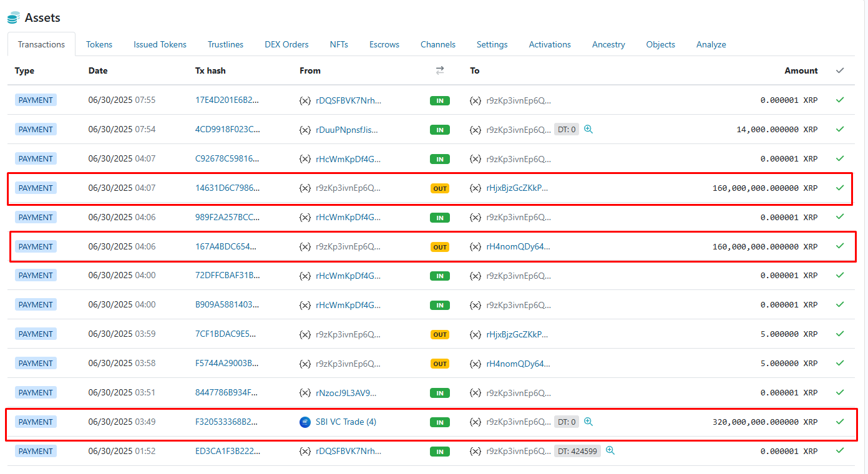This screenshot has width=868, height=474.
Task: Click the DT: 0 tag in SBI VC Trade row
Action: [567, 422]
